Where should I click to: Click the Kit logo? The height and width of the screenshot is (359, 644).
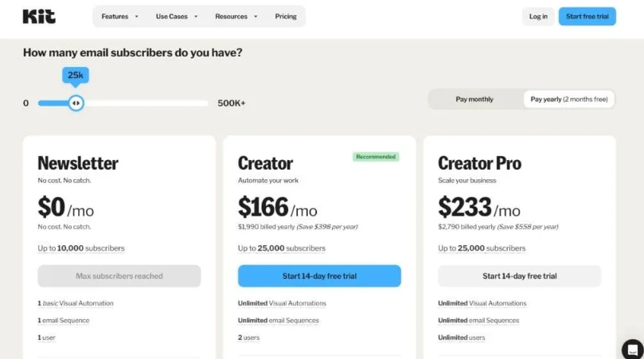tap(39, 17)
